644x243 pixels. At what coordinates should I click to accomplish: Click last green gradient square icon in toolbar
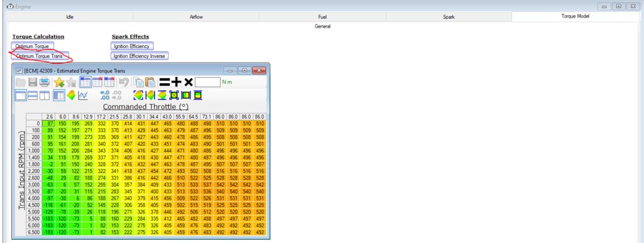pyautogui.click(x=197, y=95)
